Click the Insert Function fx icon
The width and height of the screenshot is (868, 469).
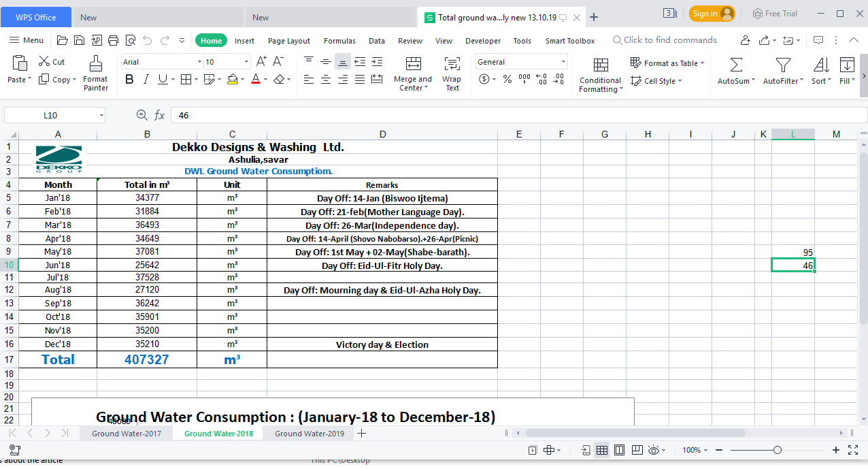(159, 116)
